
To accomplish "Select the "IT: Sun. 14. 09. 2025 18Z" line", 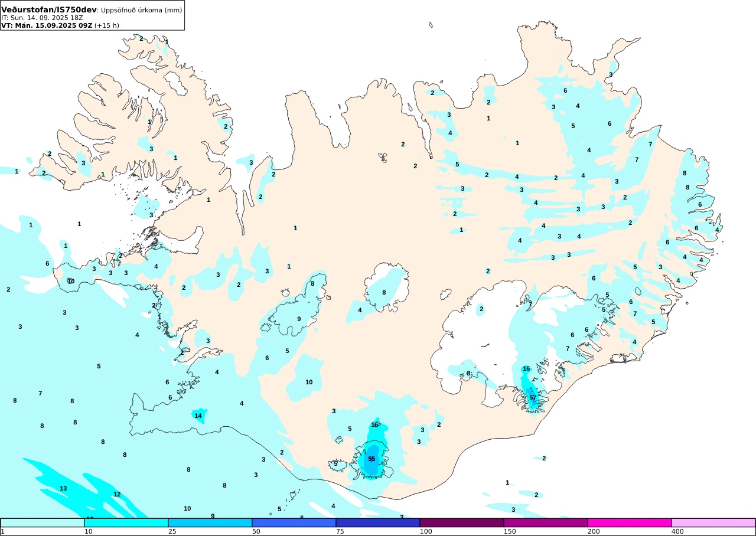I will click(x=43, y=18).
